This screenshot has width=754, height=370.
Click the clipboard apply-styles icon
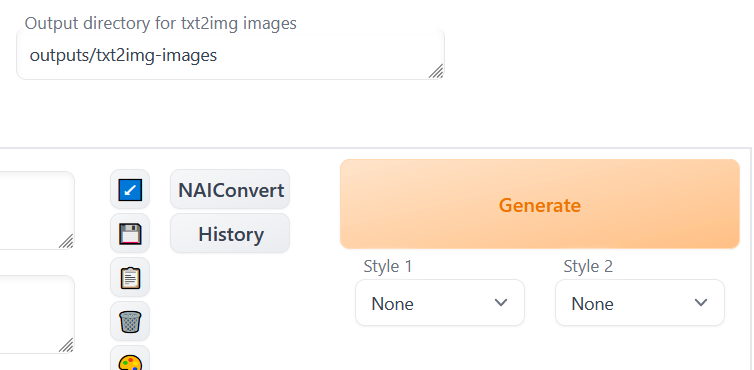pyautogui.click(x=130, y=278)
